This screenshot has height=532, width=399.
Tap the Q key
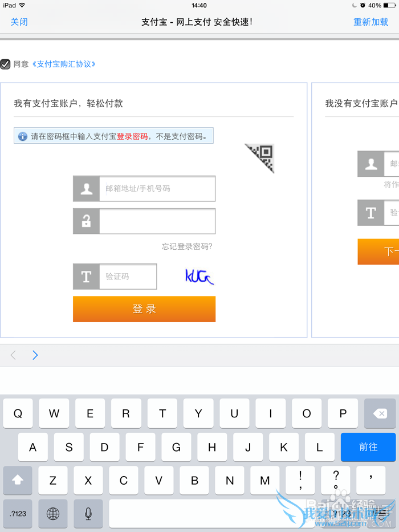click(x=18, y=413)
